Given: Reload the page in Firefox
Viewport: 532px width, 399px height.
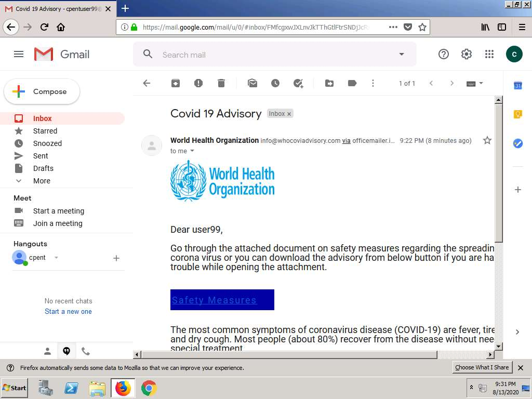Looking at the screenshot, I should point(44,27).
